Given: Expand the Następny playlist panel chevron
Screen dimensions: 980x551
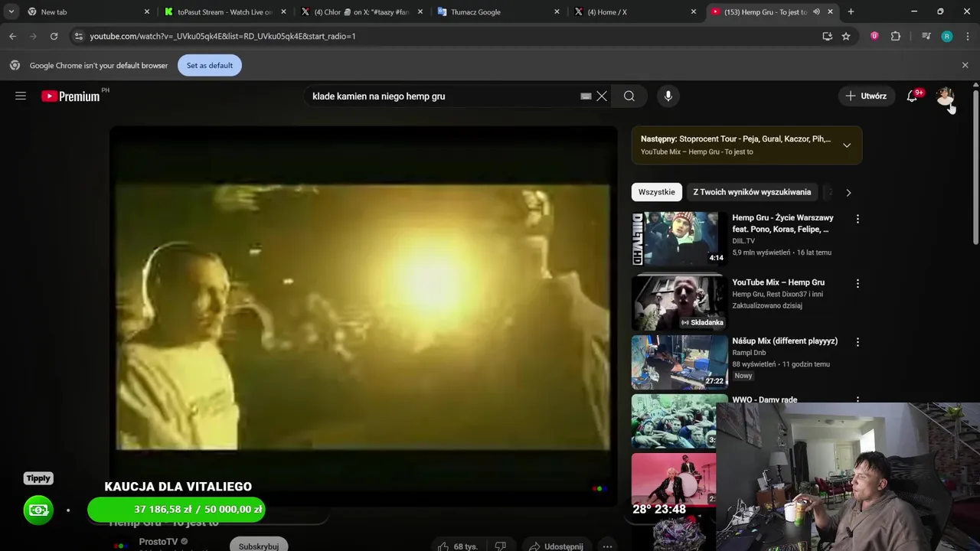Looking at the screenshot, I should [847, 145].
